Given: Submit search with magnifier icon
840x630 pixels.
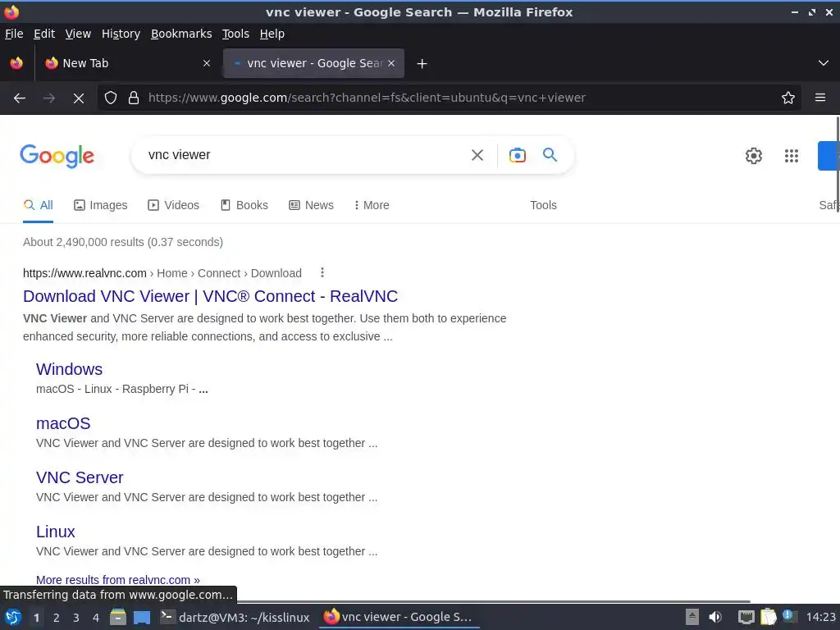Looking at the screenshot, I should [x=550, y=155].
